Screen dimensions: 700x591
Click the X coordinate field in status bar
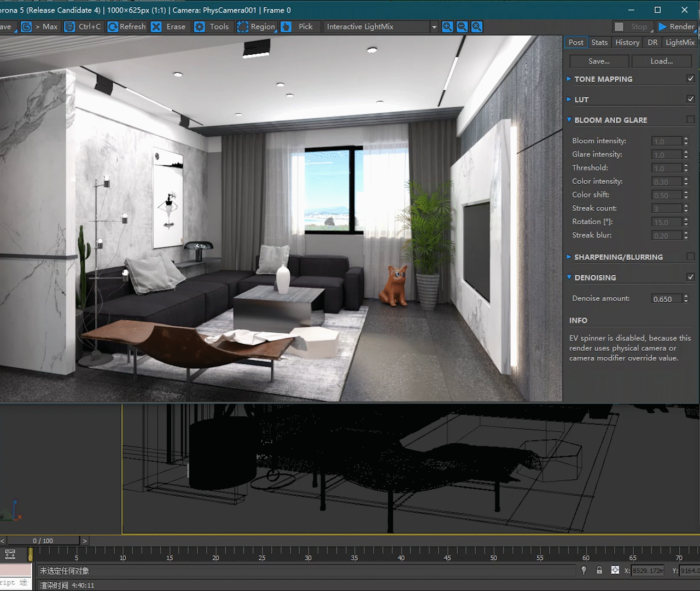click(x=648, y=570)
